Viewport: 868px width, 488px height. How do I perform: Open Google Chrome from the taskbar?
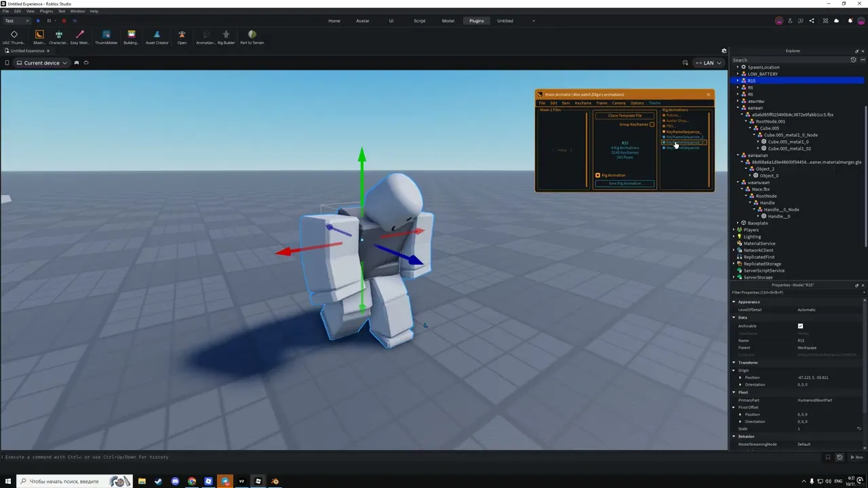[192, 481]
